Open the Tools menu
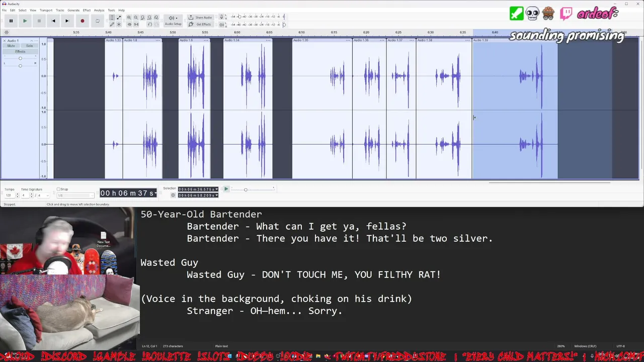The width and height of the screenshot is (644, 362). click(111, 10)
